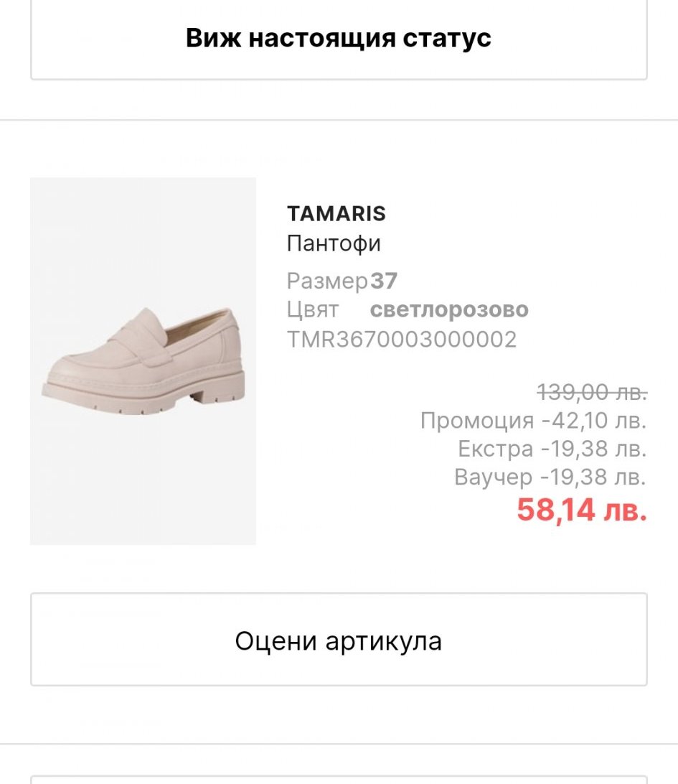Tap the size value 37
The image size is (678, 784).
(x=384, y=281)
